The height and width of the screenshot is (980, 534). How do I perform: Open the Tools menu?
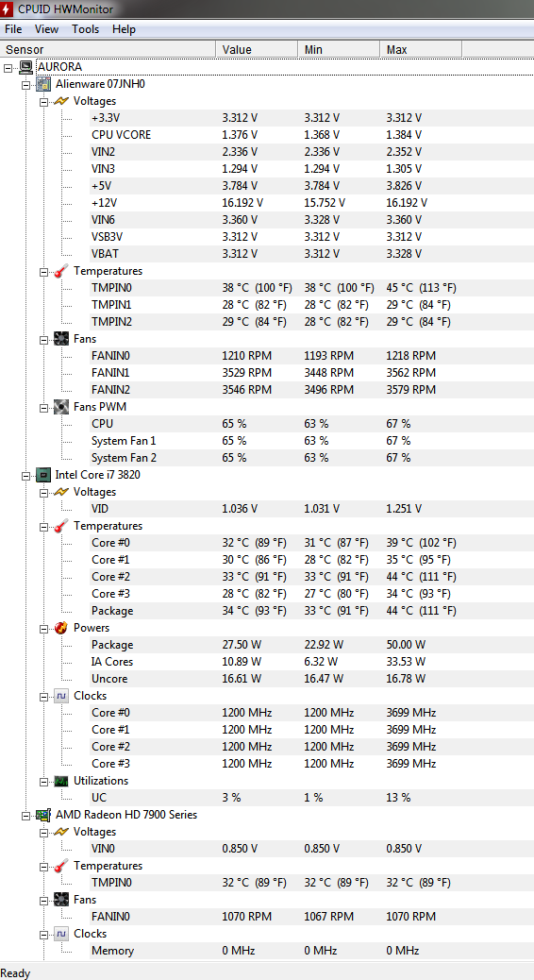pyautogui.click(x=86, y=29)
